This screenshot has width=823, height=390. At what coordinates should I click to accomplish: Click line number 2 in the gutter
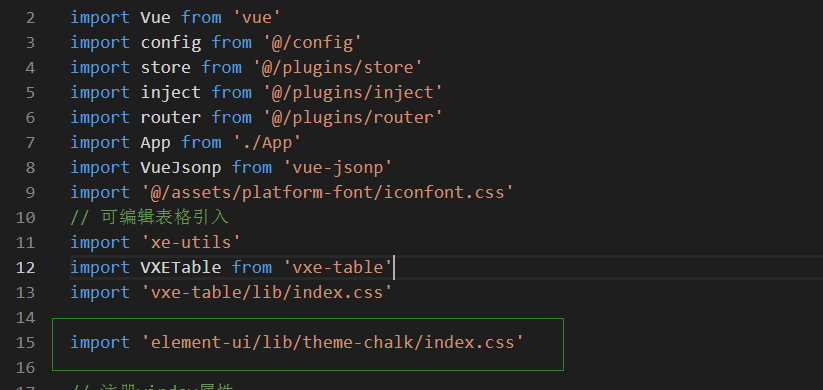click(x=29, y=17)
